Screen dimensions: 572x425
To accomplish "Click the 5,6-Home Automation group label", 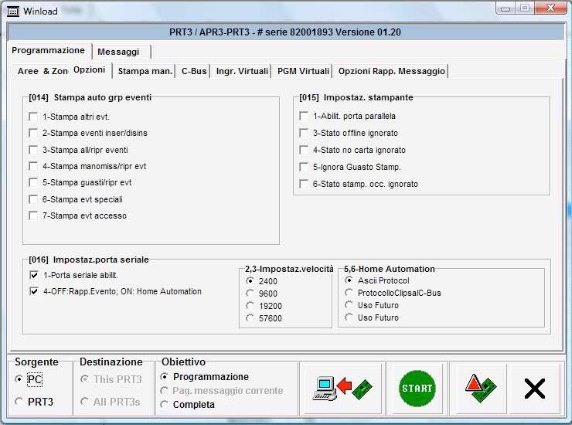I will click(x=389, y=269).
